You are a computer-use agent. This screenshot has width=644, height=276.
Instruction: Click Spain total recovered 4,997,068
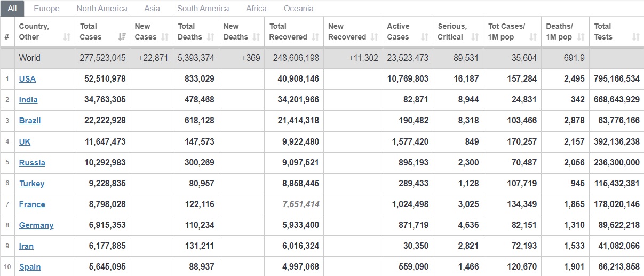point(301,267)
